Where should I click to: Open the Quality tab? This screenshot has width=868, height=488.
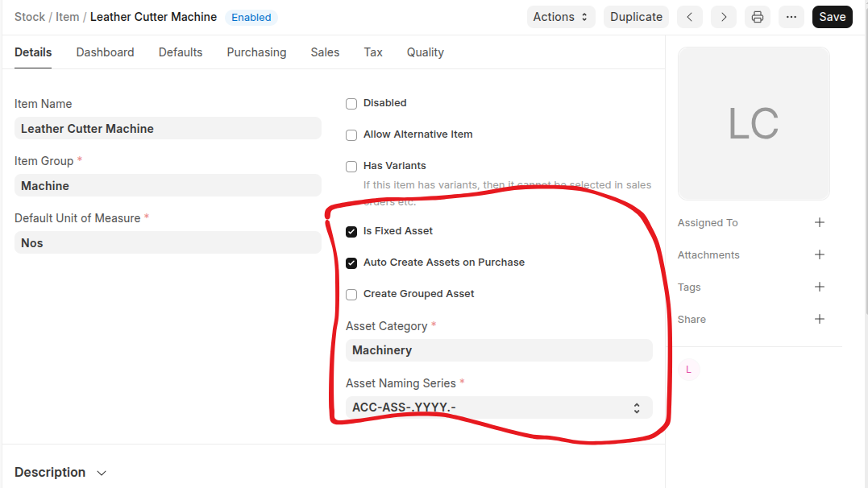425,52
